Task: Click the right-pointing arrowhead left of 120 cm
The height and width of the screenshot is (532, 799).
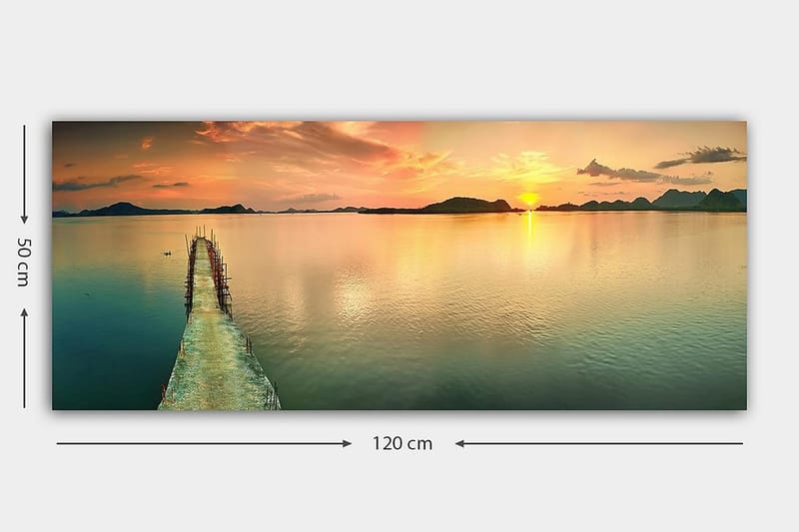Action: click(x=346, y=443)
